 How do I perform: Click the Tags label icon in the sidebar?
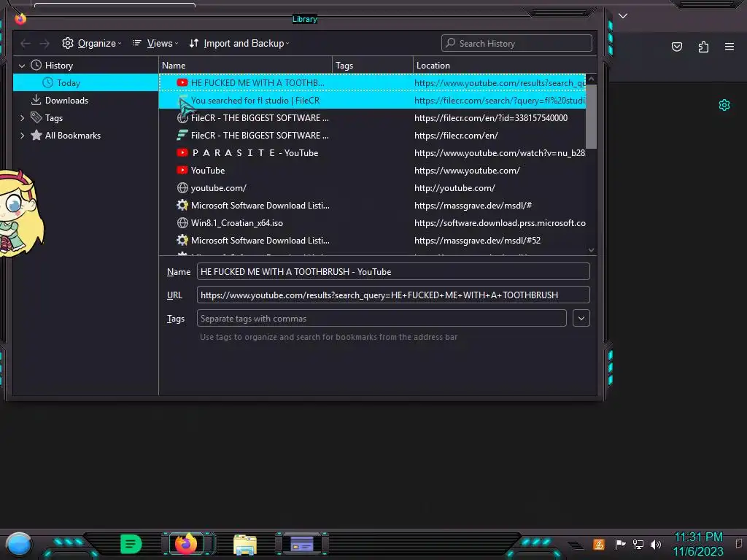(x=36, y=117)
